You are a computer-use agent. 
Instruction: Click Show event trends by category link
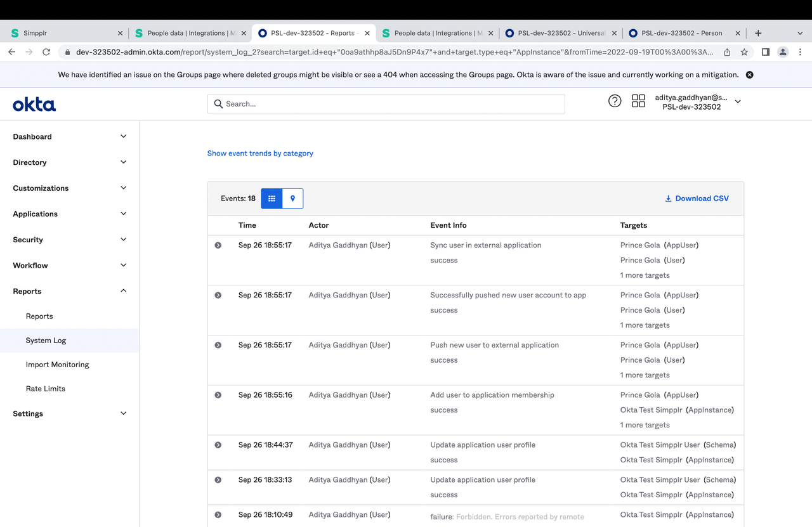260,153
